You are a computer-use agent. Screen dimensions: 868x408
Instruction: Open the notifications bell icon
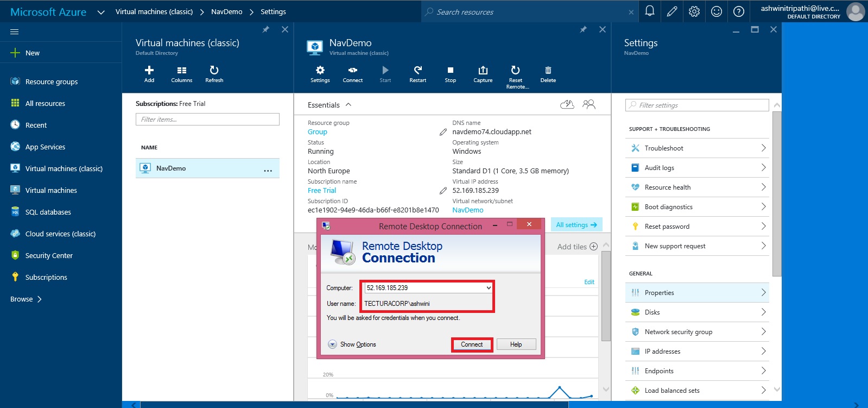(x=649, y=11)
